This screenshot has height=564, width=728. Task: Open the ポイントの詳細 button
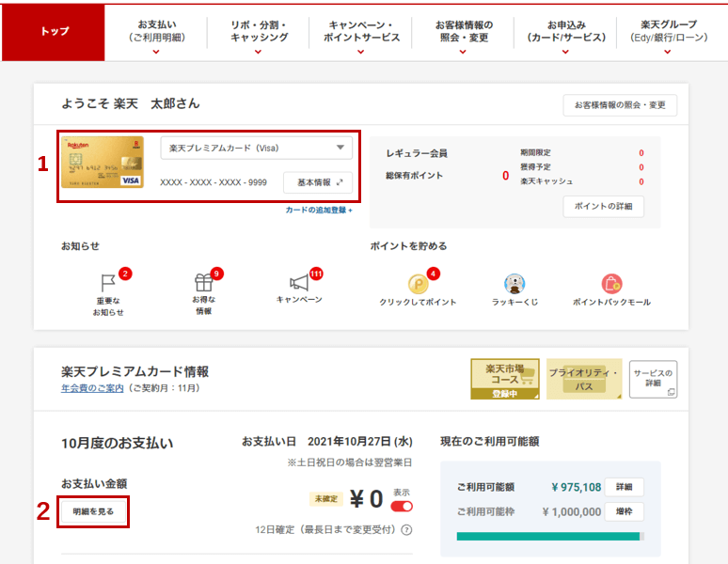click(603, 207)
